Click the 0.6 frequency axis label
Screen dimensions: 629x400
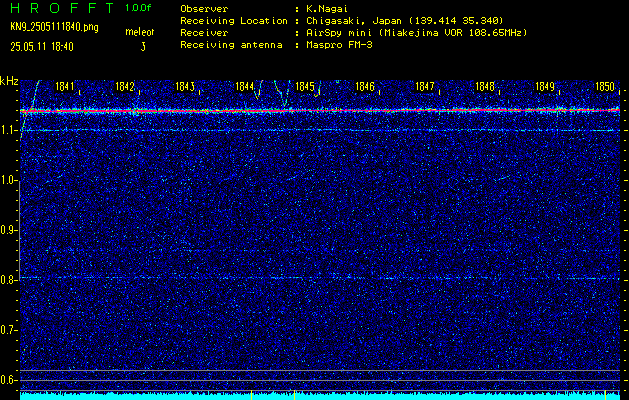(7, 380)
